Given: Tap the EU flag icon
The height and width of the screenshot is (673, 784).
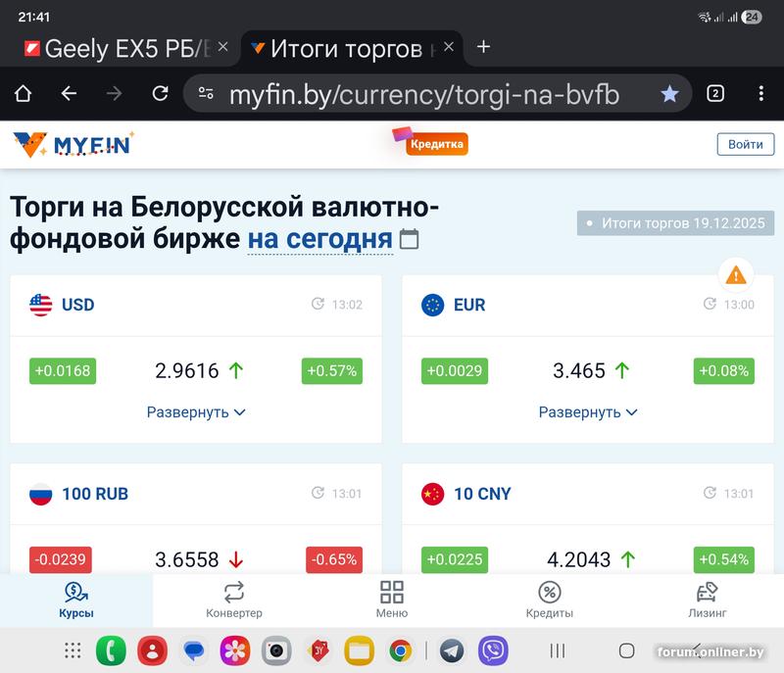Looking at the screenshot, I should [432, 305].
